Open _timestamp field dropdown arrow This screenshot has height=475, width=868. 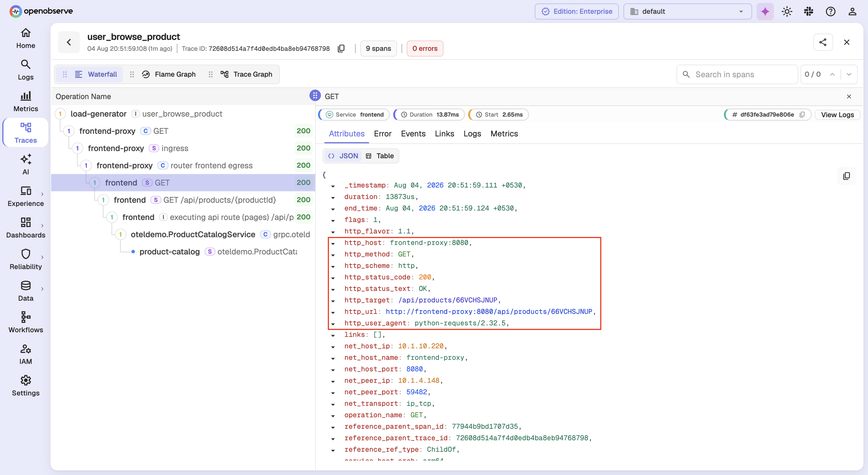pyautogui.click(x=333, y=186)
